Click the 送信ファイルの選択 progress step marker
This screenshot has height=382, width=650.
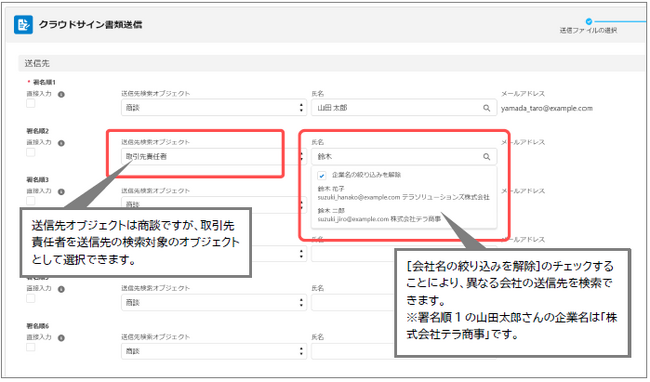[x=589, y=21]
